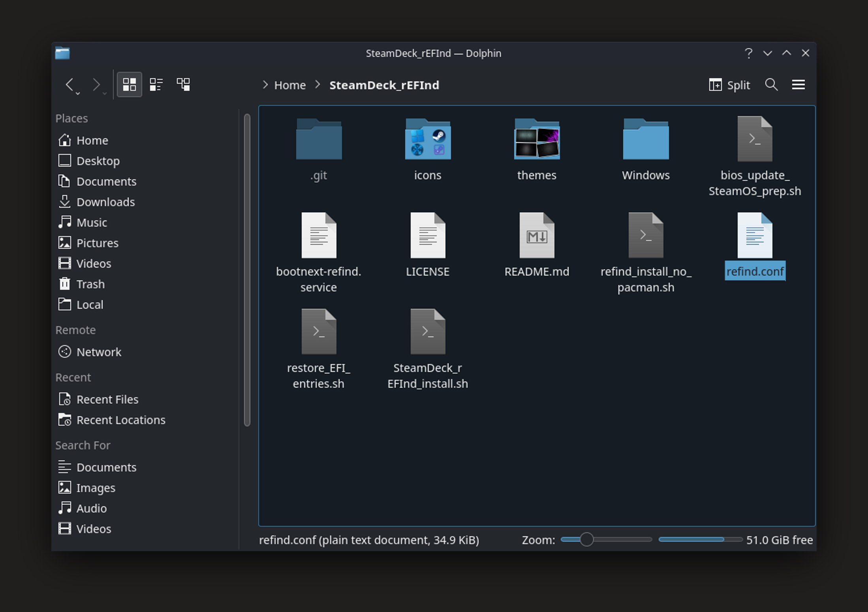Switch to Compact view mode
Viewport: 868px width, 612px height.
[156, 84]
